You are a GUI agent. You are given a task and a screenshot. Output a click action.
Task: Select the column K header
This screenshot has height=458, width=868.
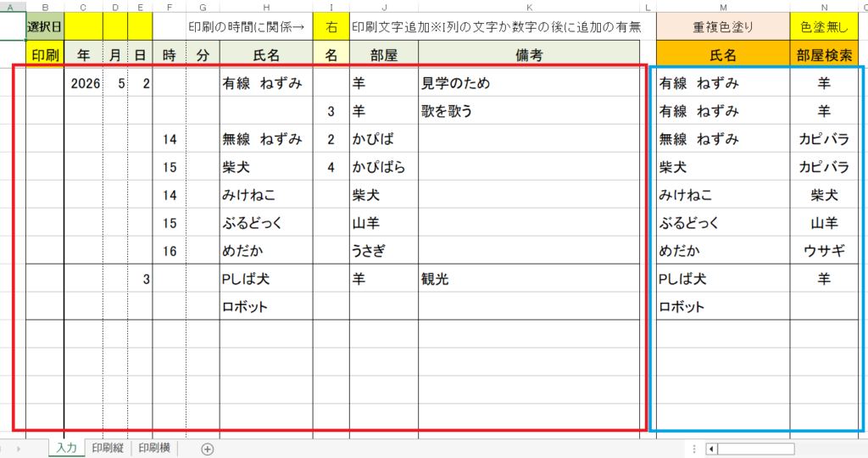529,7
